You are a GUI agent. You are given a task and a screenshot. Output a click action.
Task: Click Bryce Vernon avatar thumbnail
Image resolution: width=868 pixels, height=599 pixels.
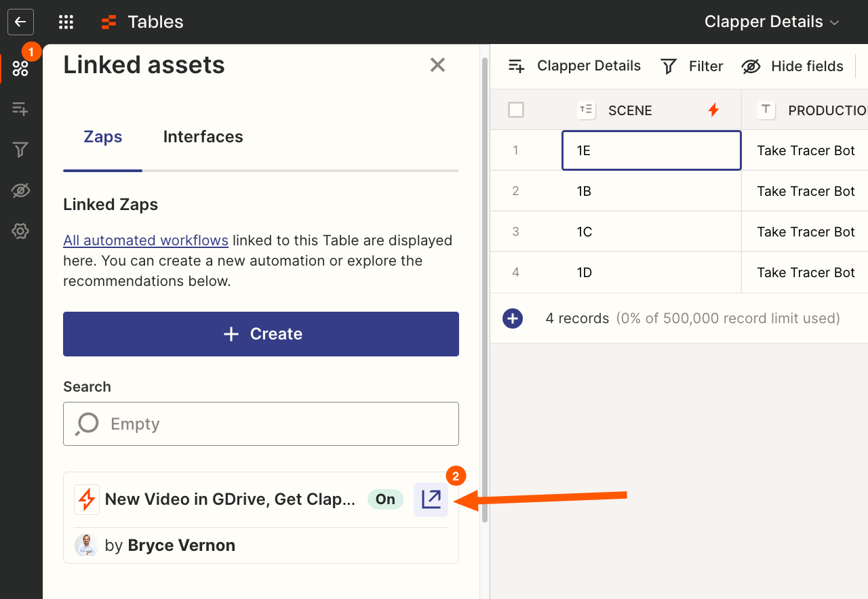87,545
